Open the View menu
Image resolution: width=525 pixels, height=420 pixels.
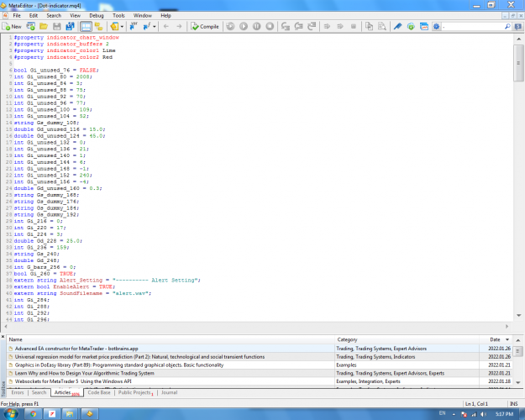coord(75,15)
